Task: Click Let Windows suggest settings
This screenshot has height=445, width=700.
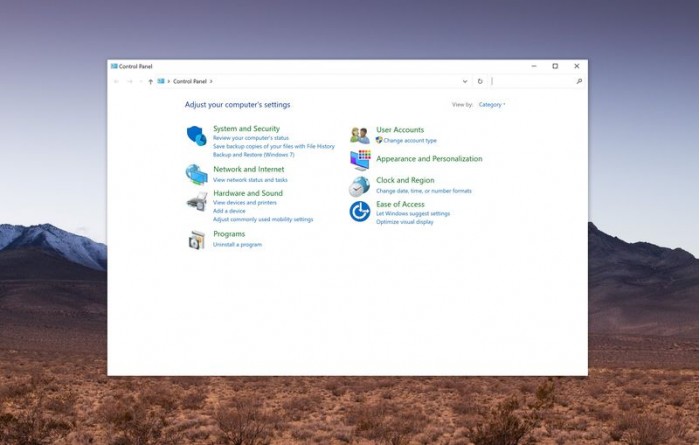Action: pos(413,214)
